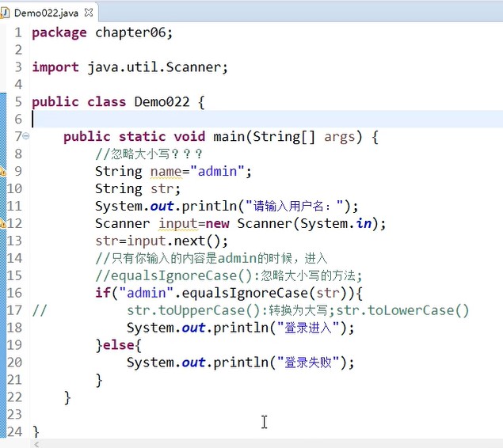The image size is (503, 448).
Task: Click the comment '//忽略大小写？？？' on line 8
Action: (149, 154)
